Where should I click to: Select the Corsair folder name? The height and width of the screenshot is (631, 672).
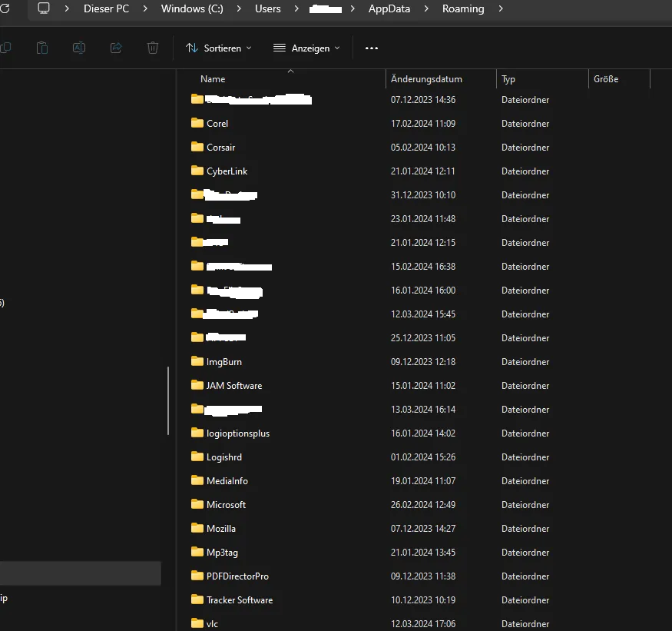[220, 147]
